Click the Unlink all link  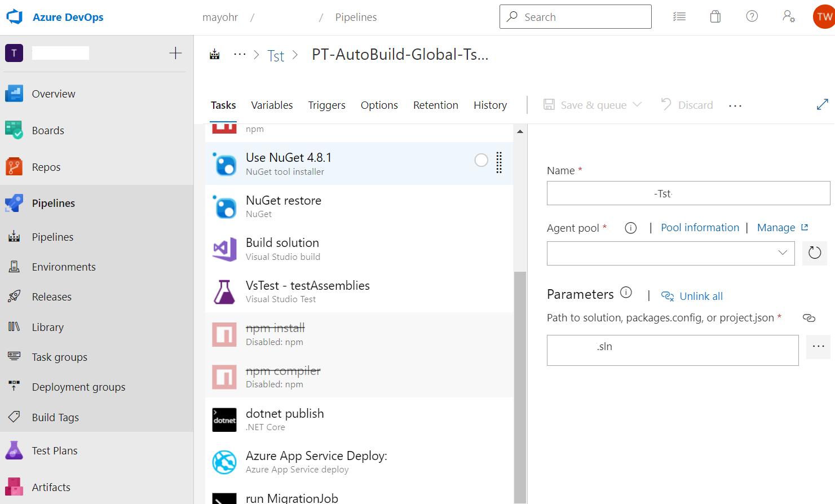[692, 296]
